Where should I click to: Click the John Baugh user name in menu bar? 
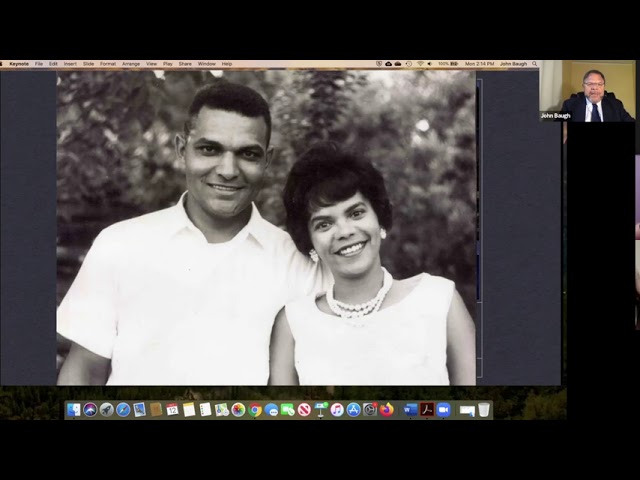(x=513, y=64)
